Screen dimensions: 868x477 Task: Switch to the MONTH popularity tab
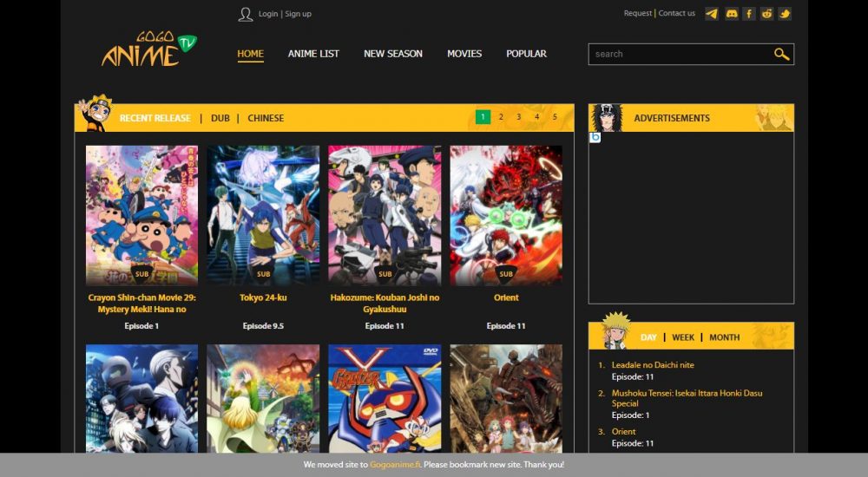pos(724,337)
